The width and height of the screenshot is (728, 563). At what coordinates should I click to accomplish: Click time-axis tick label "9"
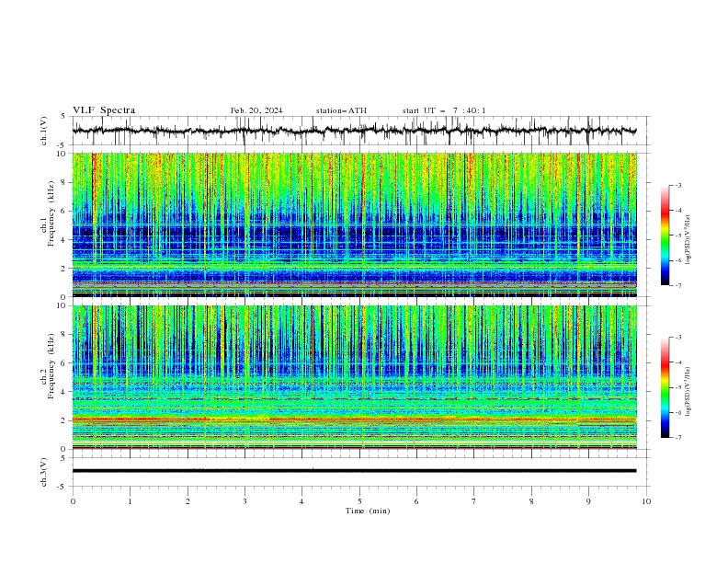pos(588,501)
